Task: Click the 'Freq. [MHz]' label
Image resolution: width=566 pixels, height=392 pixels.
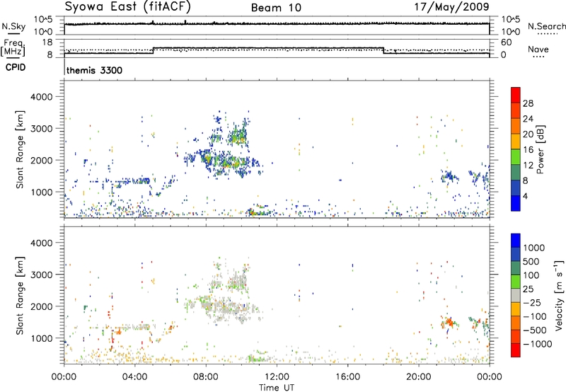Action: [13, 47]
